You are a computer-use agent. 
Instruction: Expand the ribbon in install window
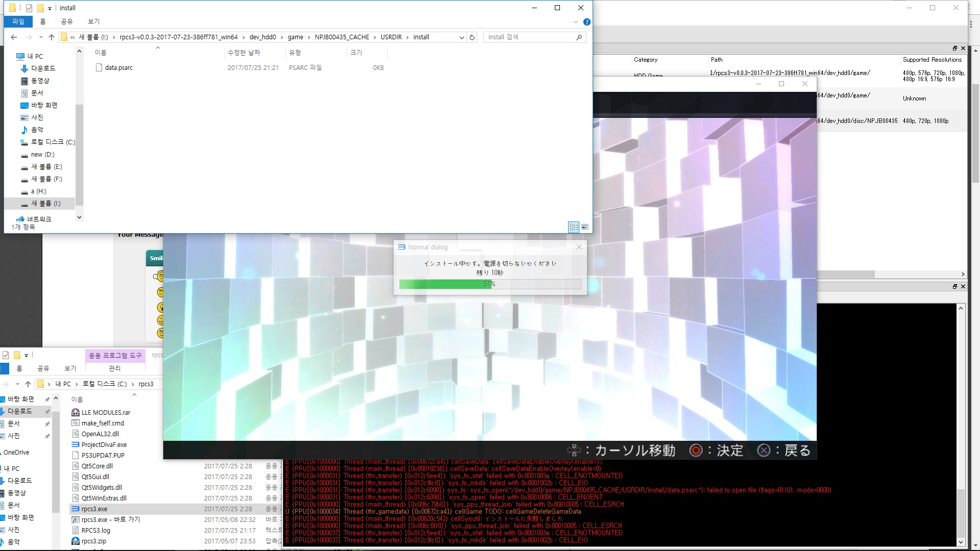(x=576, y=22)
